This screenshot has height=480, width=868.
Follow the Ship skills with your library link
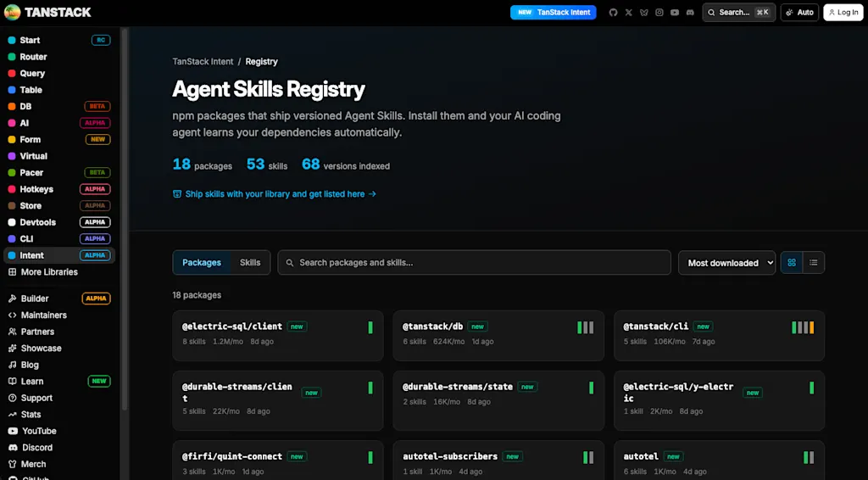275,193
